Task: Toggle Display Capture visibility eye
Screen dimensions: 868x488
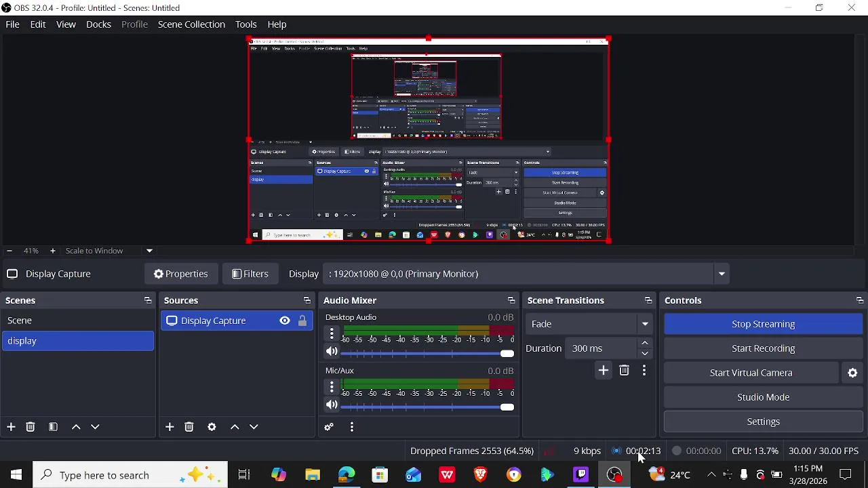Action: (x=285, y=321)
